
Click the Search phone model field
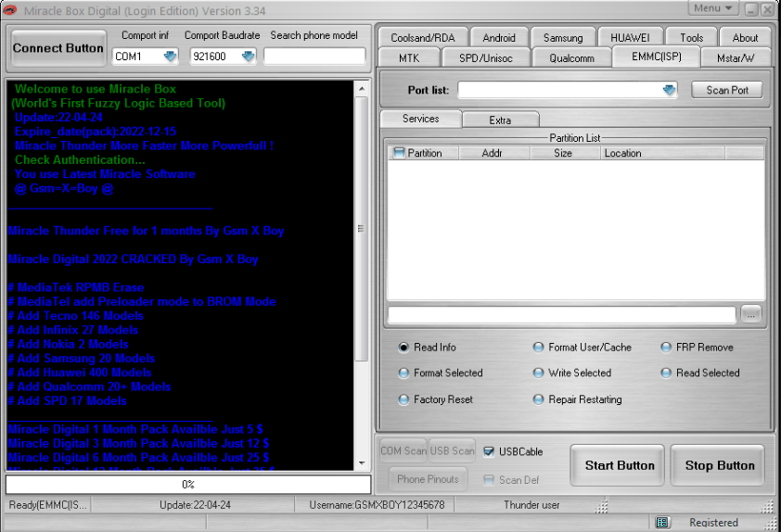coord(314,57)
